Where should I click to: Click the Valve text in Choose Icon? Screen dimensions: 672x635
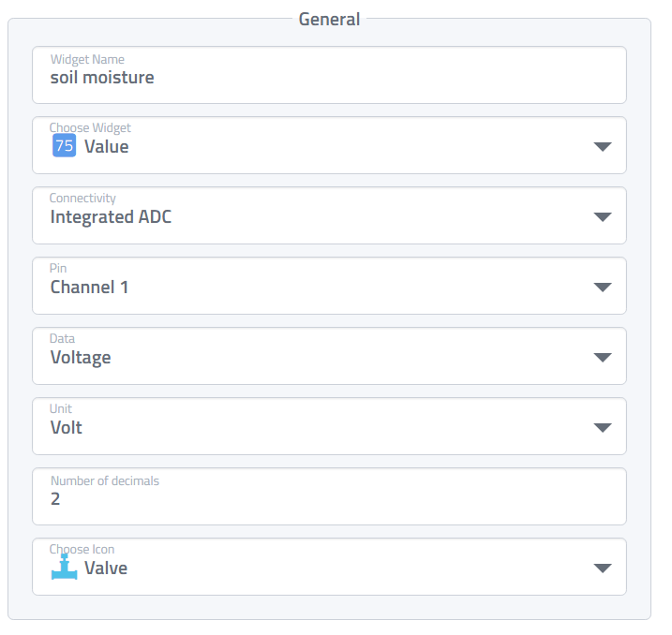click(106, 569)
